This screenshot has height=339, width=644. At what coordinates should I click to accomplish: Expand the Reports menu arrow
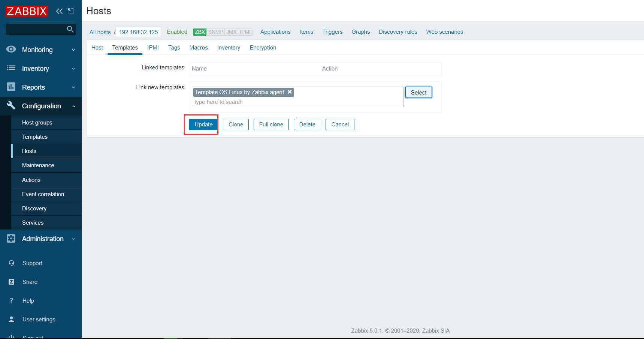(73, 87)
